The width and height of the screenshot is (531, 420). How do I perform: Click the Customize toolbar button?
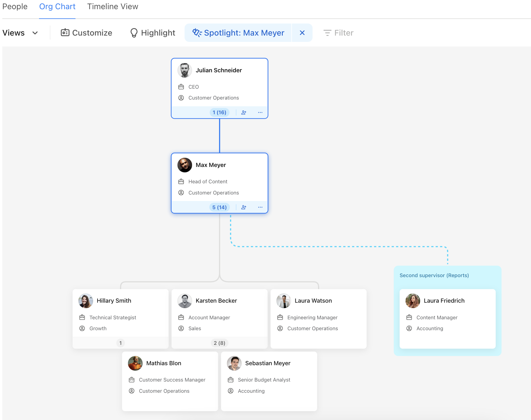(86, 33)
